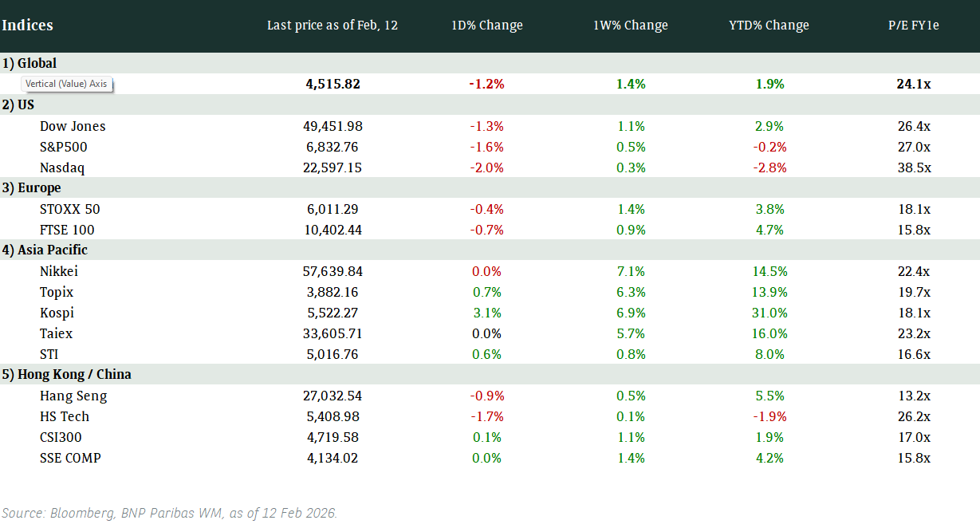Select the Nikkei last price 57,639.84

[x=333, y=271]
